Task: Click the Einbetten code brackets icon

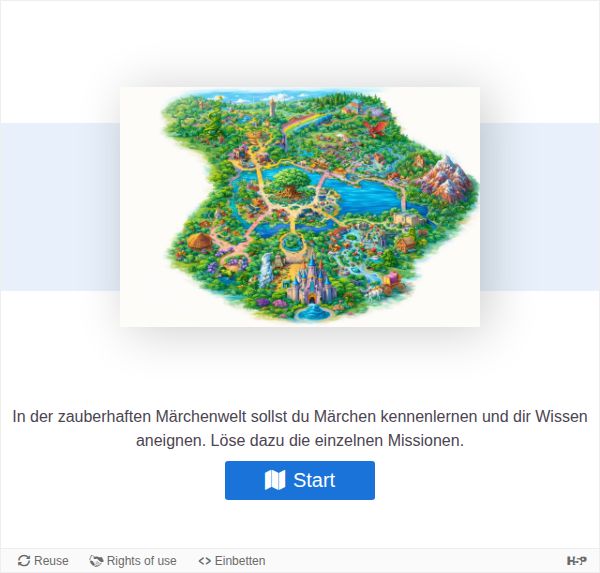Action: 205,561
